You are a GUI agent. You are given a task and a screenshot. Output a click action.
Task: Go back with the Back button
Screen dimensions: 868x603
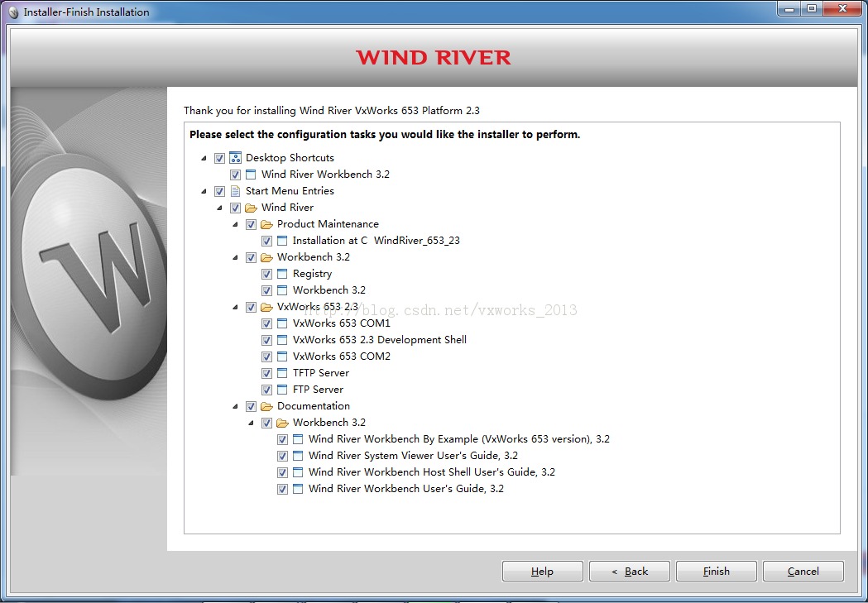[x=630, y=572]
